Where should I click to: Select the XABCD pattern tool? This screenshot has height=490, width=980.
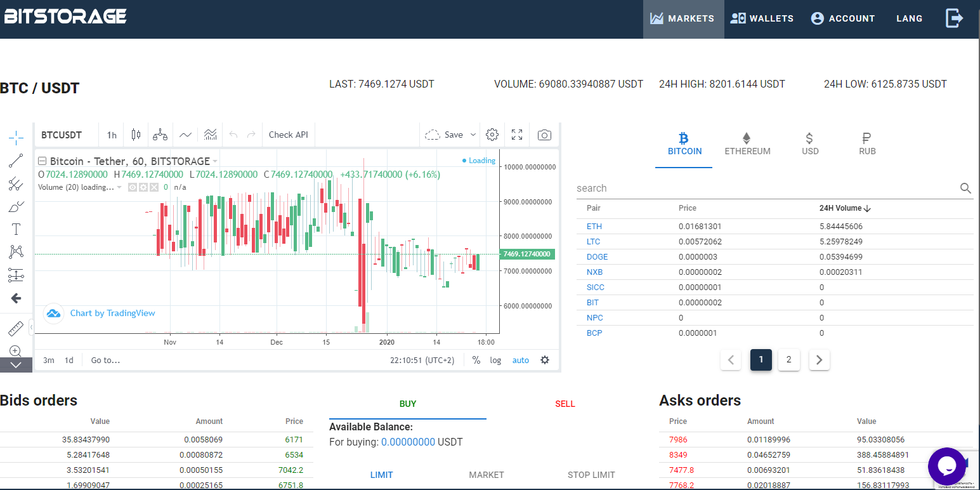tap(16, 252)
